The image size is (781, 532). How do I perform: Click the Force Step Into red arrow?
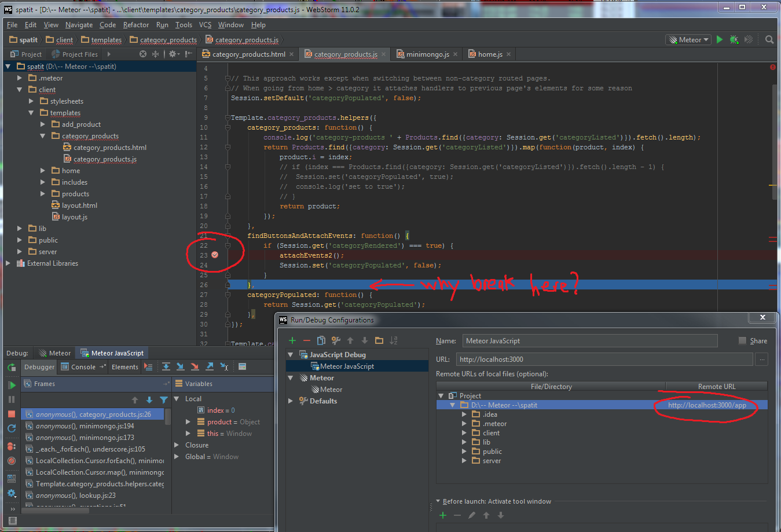click(x=195, y=366)
